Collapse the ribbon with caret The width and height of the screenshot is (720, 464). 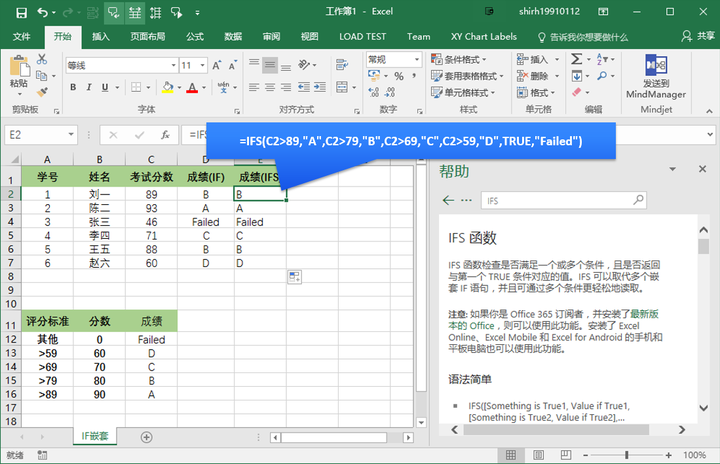coord(709,111)
